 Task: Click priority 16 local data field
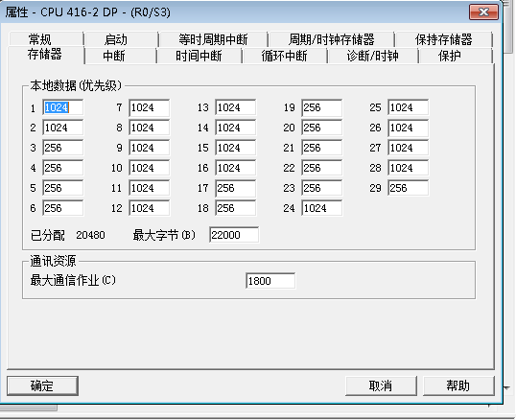pyautogui.click(x=235, y=168)
